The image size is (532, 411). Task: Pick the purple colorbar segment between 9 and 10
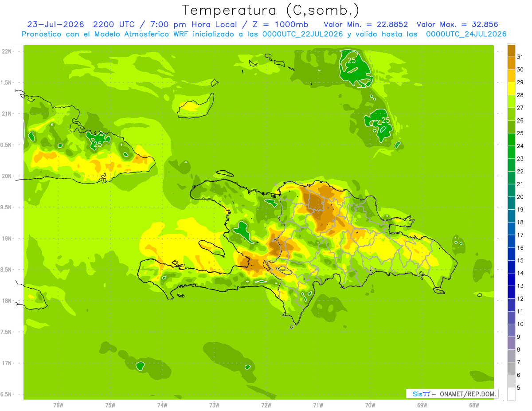tap(511, 330)
